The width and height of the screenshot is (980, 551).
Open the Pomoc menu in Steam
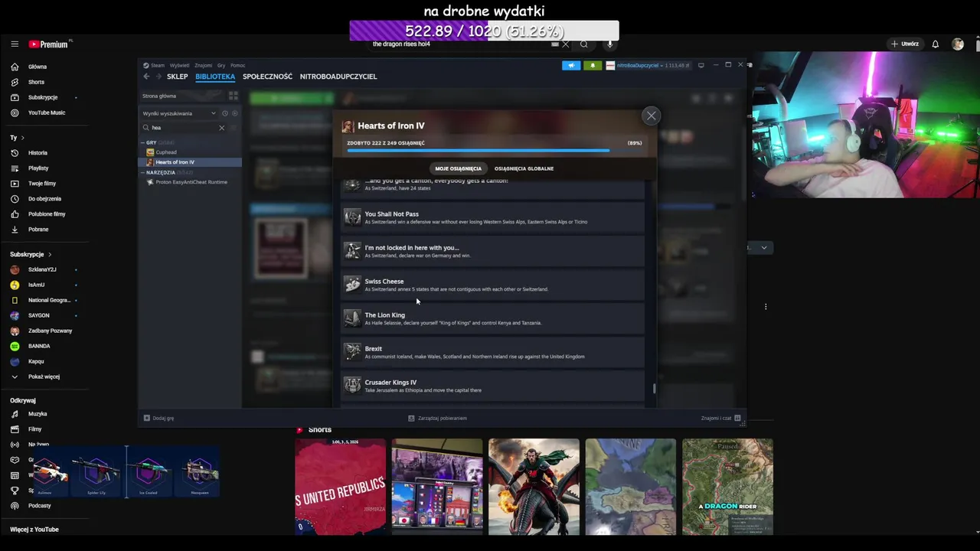click(x=238, y=65)
